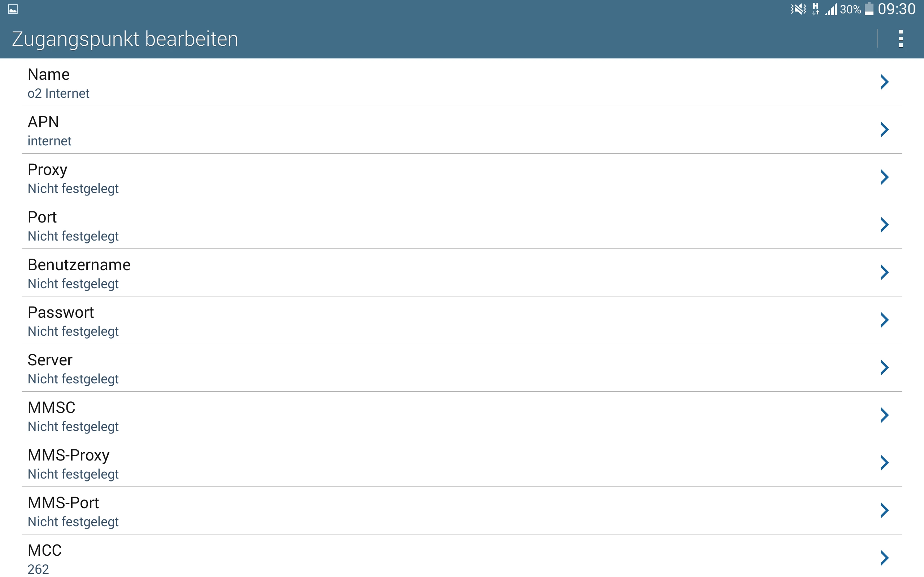The width and height of the screenshot is (924, 577).
Task: Tap the 'o2 Internet' name value
Action: (58, 93)
